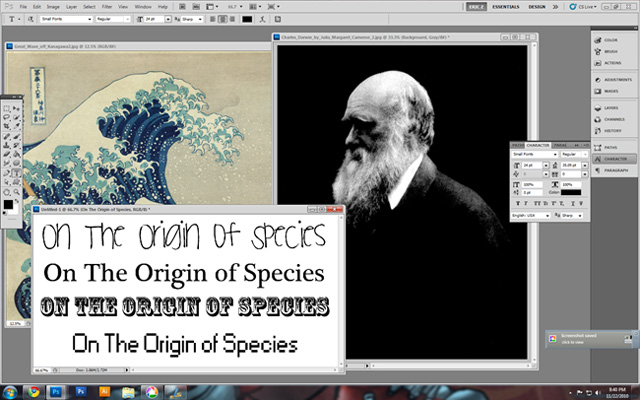Toggle text orientation in options bar
Viewport: 640px width, 400px height.
click(31, 19)
